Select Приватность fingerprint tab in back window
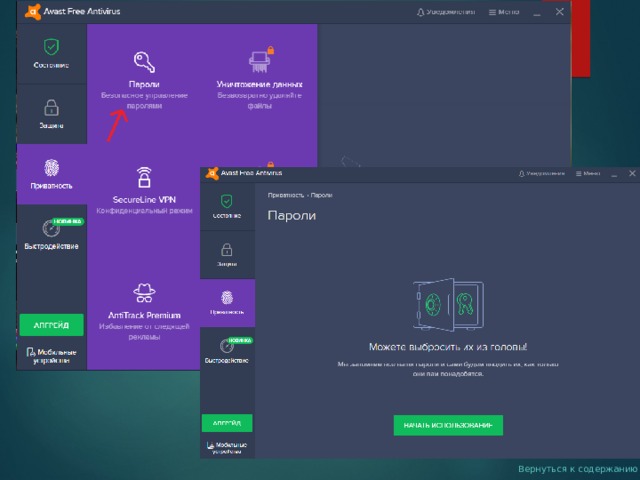Viewport: 640px width, 480px height. [x=51, y=174]
